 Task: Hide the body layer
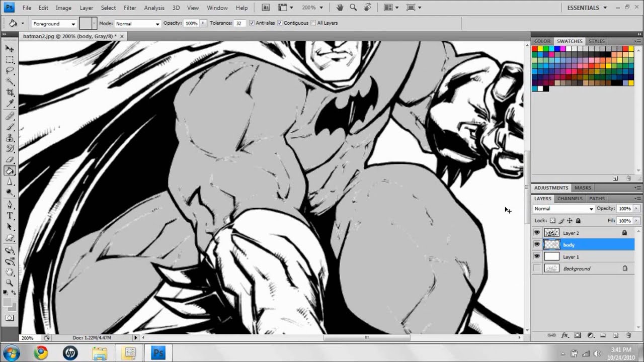pos(537,245)
